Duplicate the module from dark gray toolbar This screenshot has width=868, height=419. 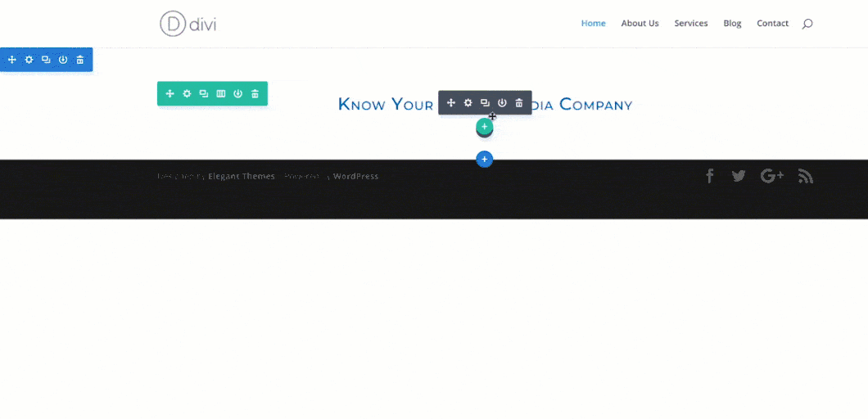point(485,103)
